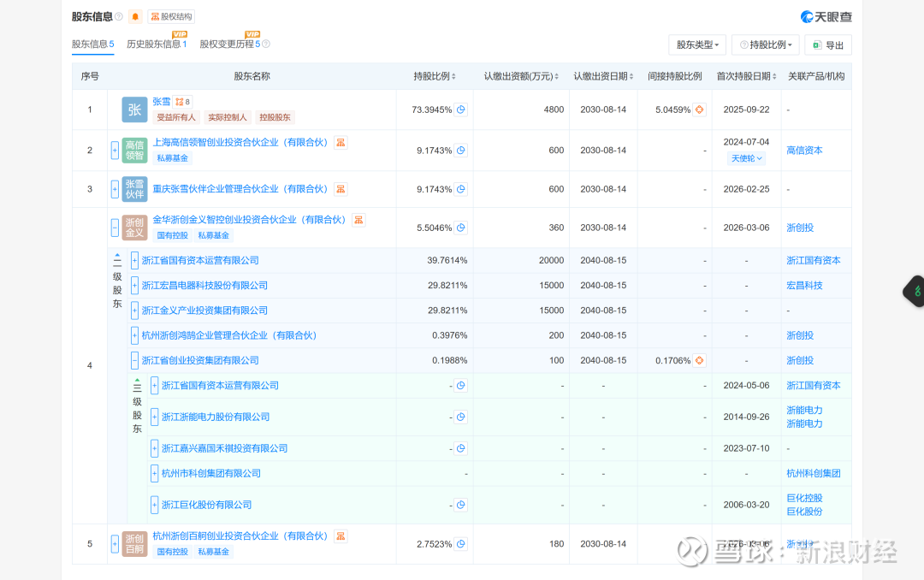Click the pie chart icon beside 5.5046%

pyautogui.click(x=461, y=228)
